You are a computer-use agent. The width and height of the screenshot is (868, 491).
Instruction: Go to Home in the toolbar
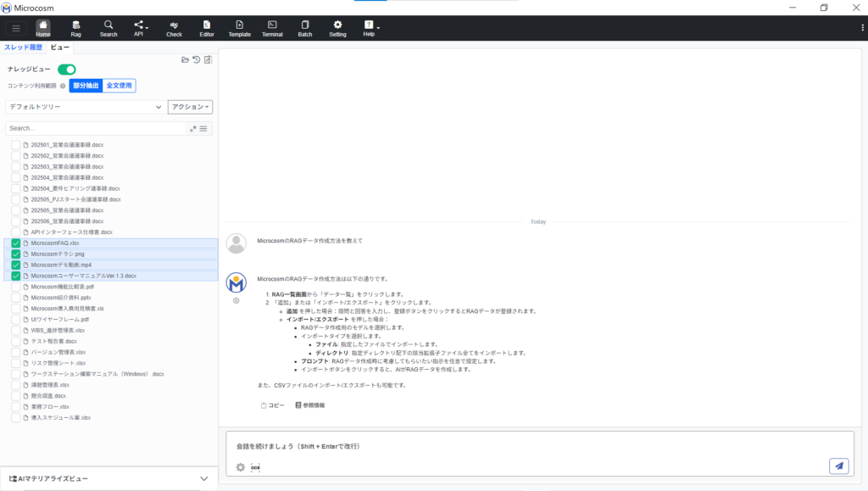click(43, 28)
